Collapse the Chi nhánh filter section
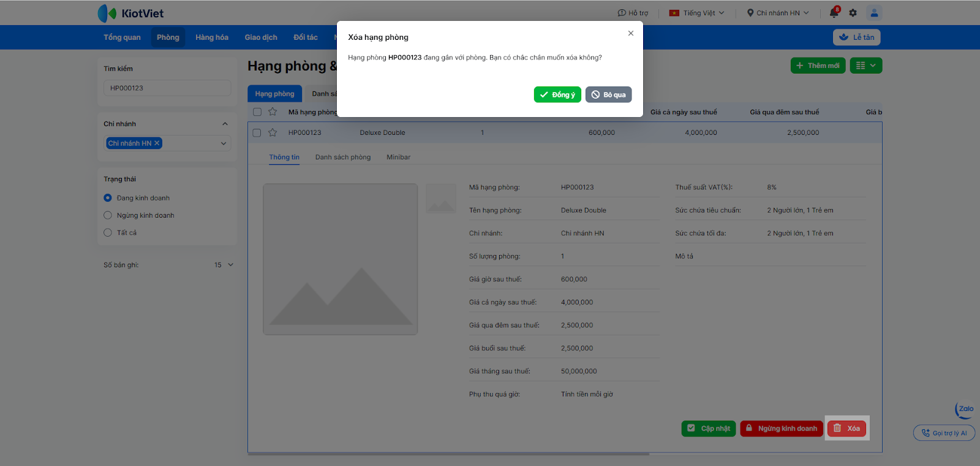The height and width of the screenshot is (466, 980). (x=225, y=124)
